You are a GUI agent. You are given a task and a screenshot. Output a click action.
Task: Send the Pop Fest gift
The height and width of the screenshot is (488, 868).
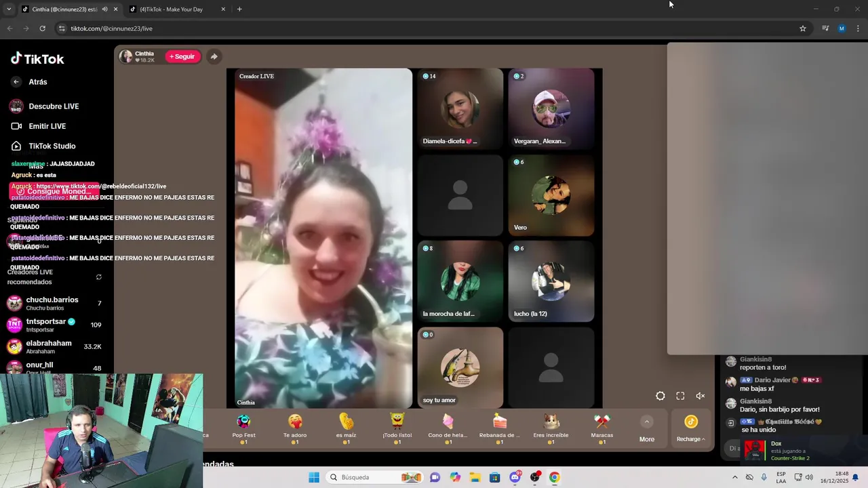(x=244, y=428)
